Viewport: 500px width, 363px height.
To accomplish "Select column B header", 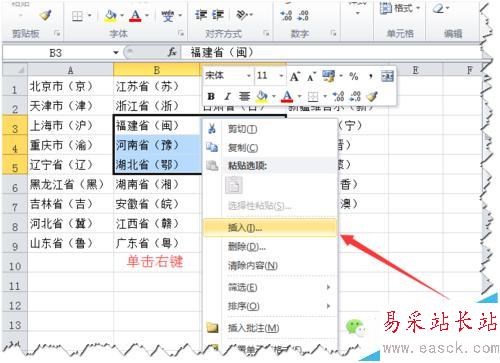I will coord(157,70).
